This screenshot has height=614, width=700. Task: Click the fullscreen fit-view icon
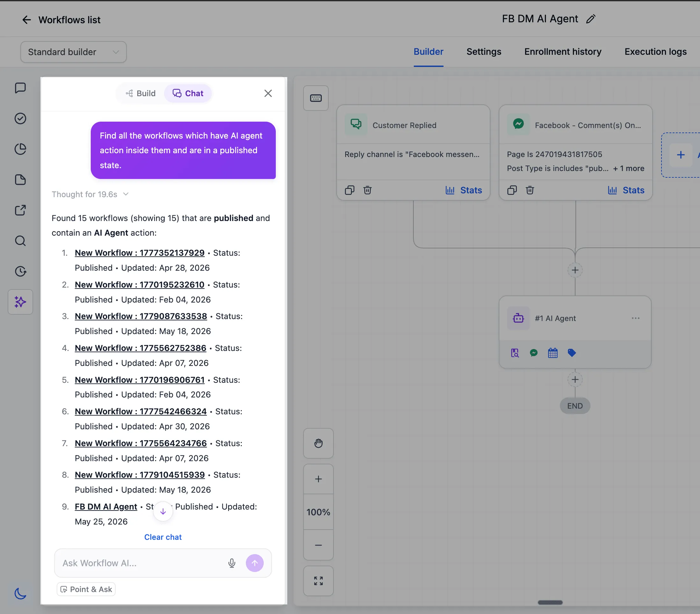(x=318, y=581)
